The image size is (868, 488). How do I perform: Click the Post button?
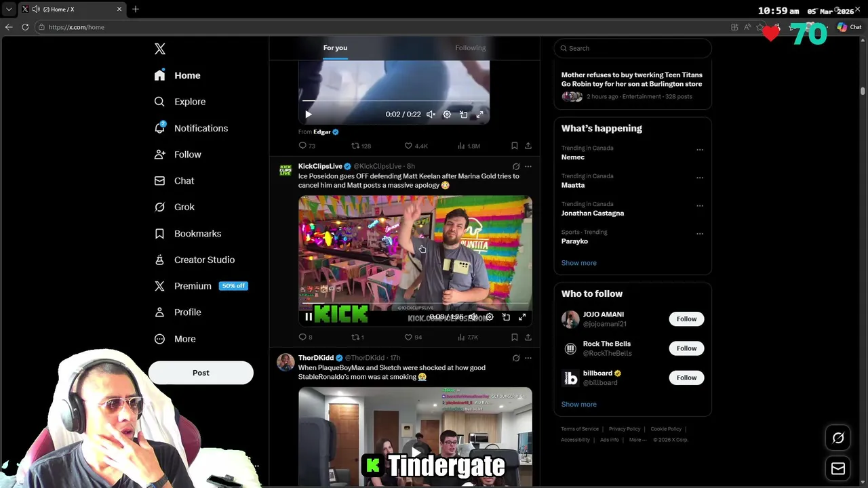[x=201, y=373]
